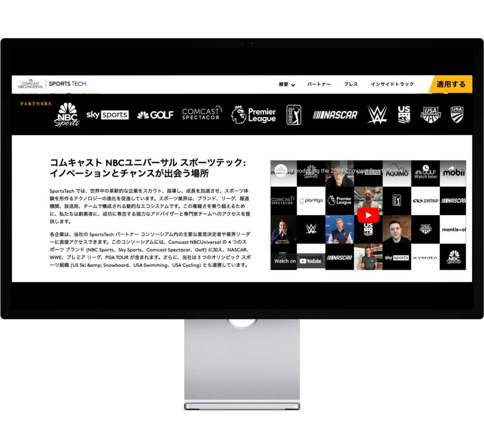This screenshot has width=484, height=448.
Task: Open the パートナー menu item
Action: 319,84
